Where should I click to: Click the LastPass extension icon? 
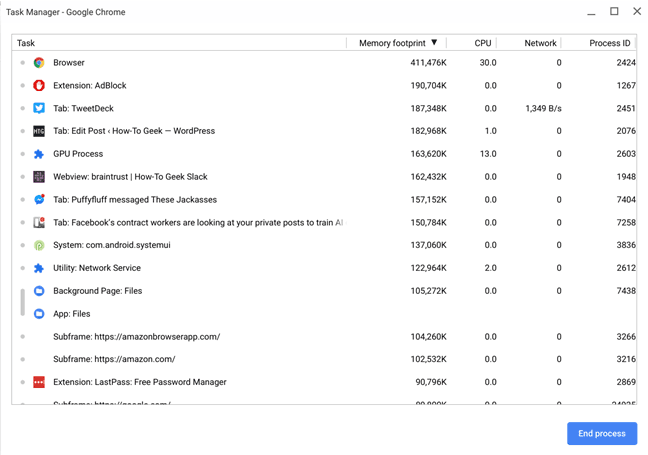pos(39,382)
